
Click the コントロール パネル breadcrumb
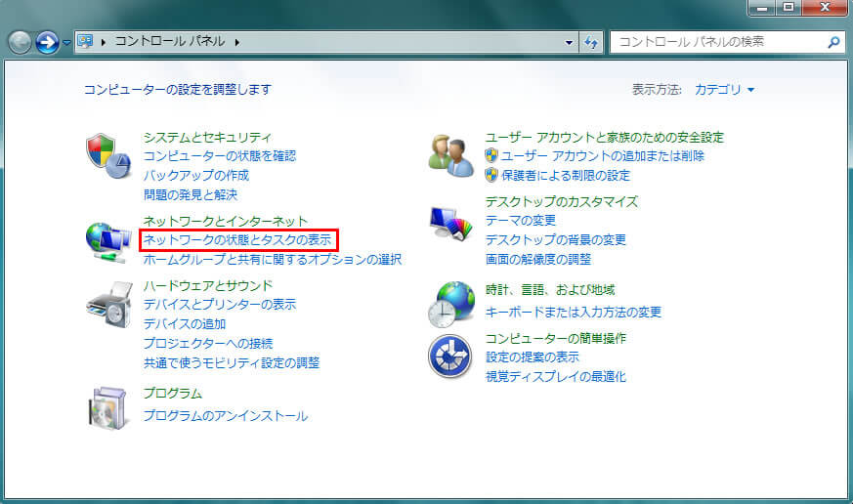[x=170, y=41]
